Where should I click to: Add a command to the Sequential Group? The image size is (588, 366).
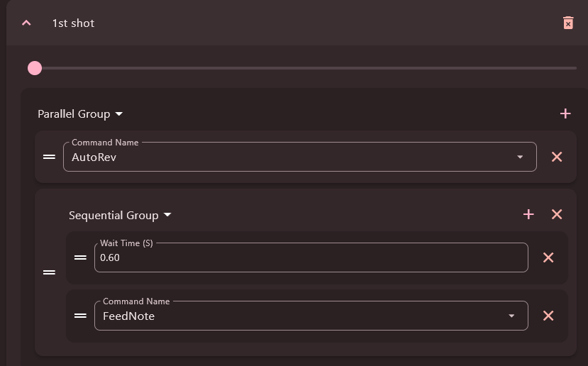[528, 214]
